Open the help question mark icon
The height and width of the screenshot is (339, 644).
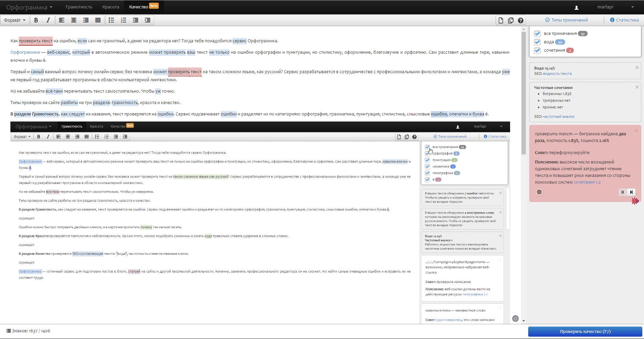coord(521,20)
